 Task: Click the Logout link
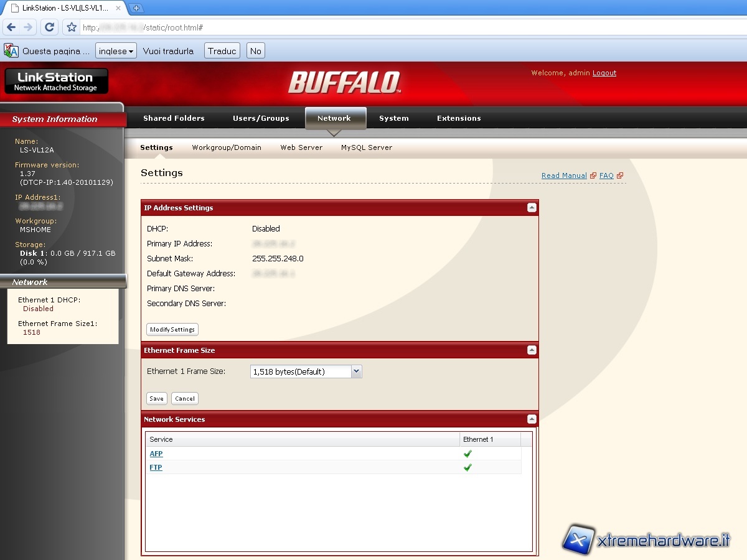tap(604, 73)
